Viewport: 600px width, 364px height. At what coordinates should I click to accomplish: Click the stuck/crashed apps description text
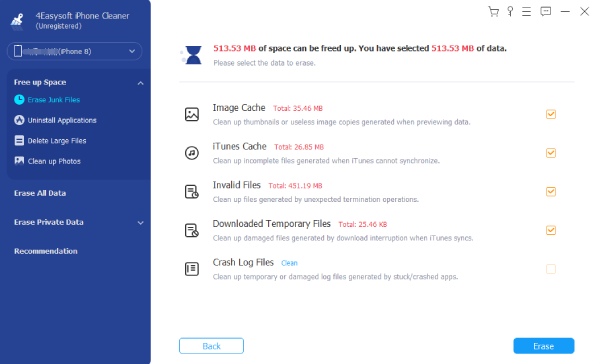pos(335,277)
